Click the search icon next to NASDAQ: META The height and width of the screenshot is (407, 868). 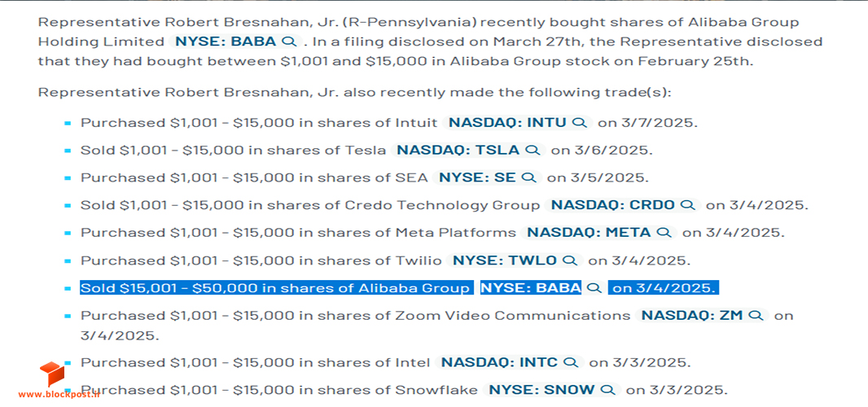(664, 233)
